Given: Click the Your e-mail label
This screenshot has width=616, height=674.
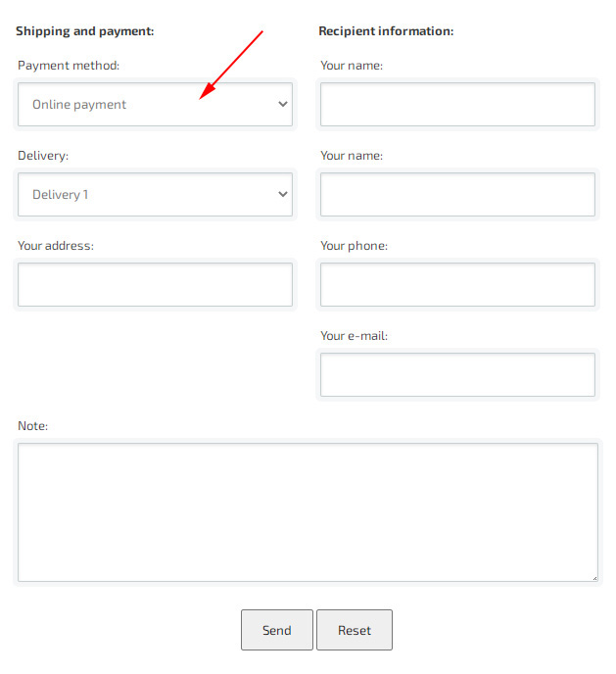Looking at the screenshot, I should 354,336.
